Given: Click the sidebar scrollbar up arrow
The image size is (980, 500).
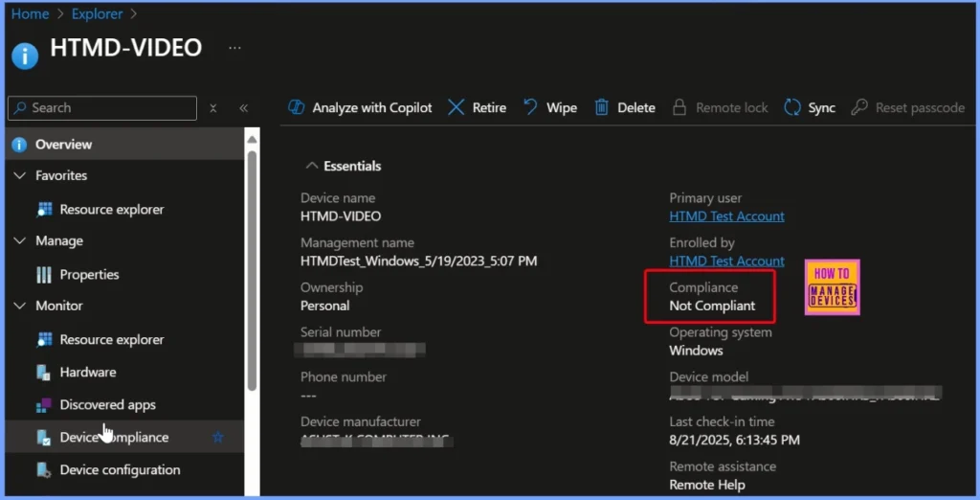Looking at the screenshot, I should tap(252, 140).
